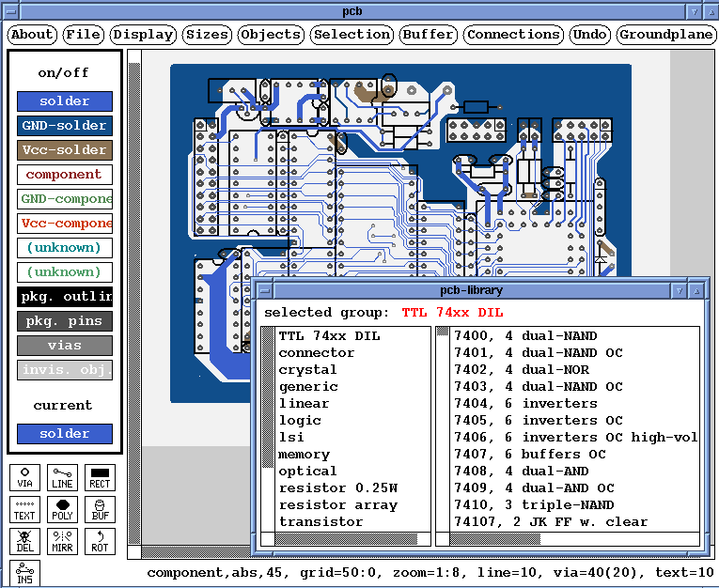Select the POLY polygon tool
This screenshot has width=719, height=588.
pos(63,510)
